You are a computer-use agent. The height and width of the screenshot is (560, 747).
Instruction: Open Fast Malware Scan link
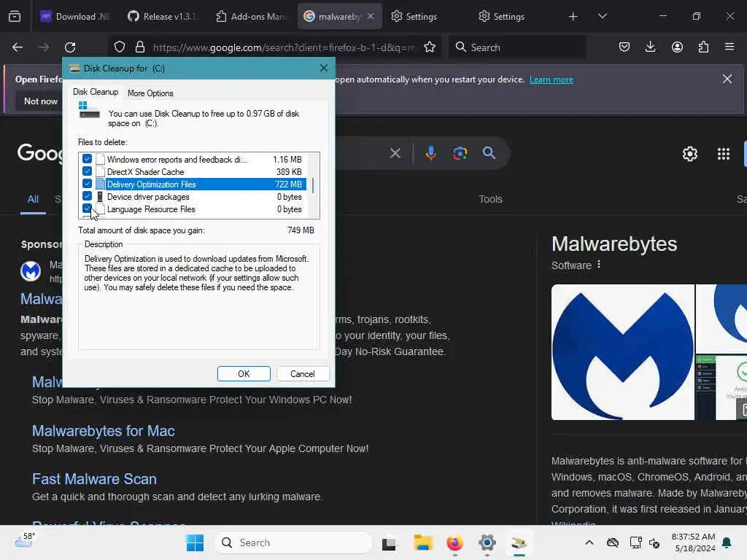(94, 479)
